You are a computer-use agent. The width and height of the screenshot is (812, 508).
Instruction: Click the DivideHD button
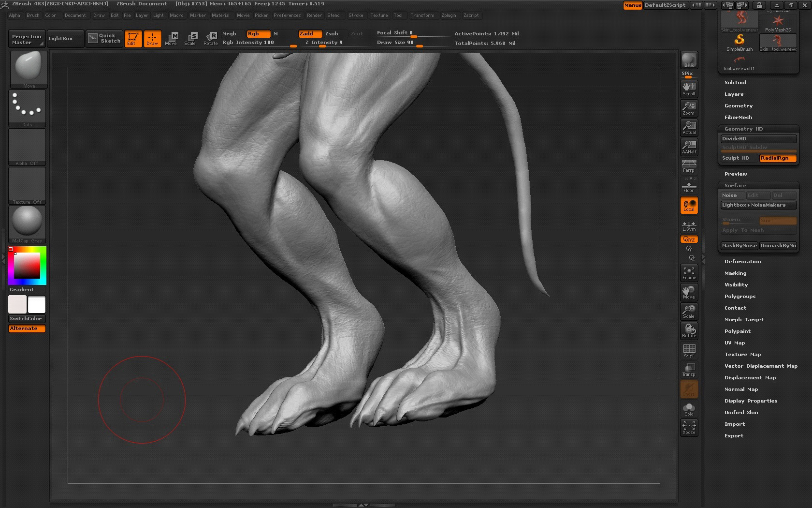coord(758,138)
